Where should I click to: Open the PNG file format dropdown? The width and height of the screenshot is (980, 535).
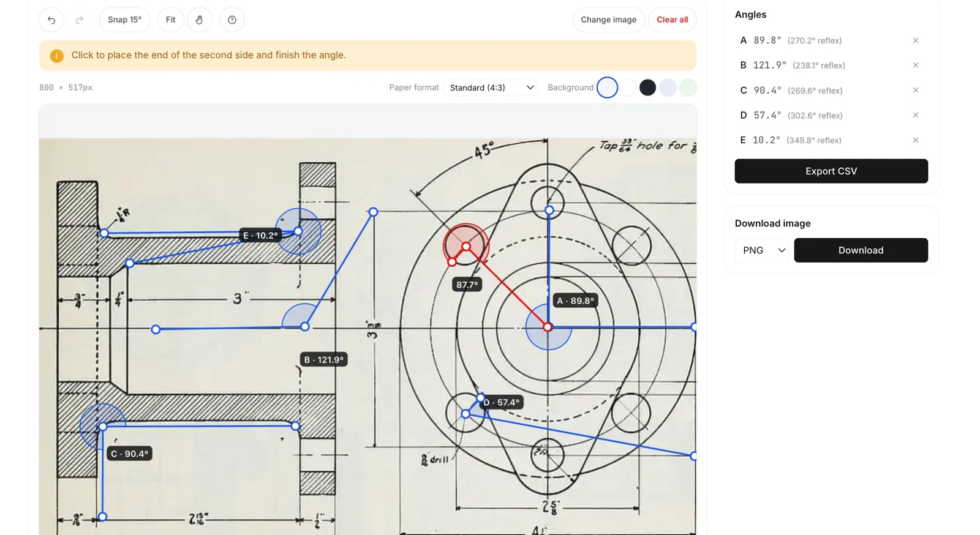pos(762,250)
